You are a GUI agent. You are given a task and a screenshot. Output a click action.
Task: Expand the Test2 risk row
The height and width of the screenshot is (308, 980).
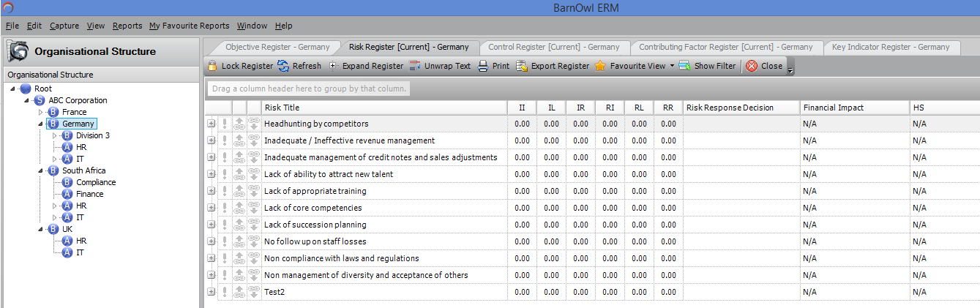click(x=212, y=292)
